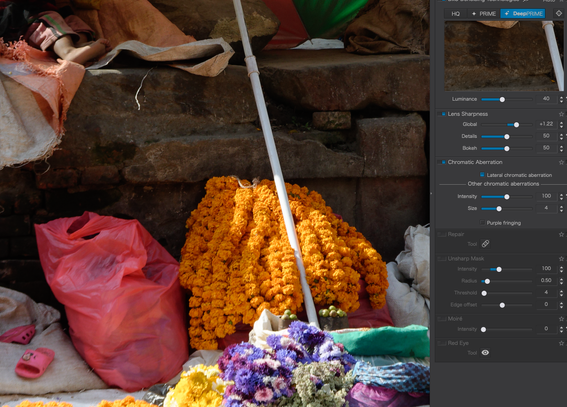Collapse the Chromatic Aberration section header
Image resolution: width=567 pixels, height=407 pixels.
click(x=475, y=162)
